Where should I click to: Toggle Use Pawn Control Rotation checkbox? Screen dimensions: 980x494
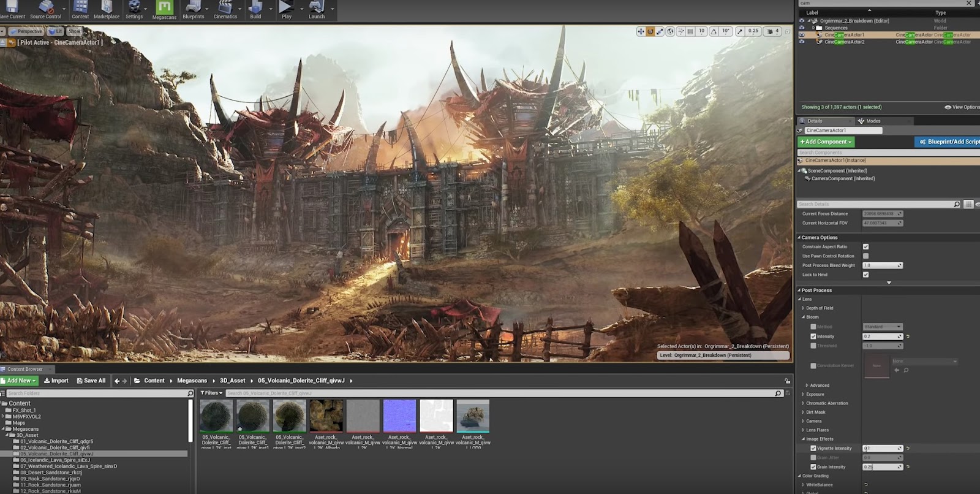pos(865,256)
